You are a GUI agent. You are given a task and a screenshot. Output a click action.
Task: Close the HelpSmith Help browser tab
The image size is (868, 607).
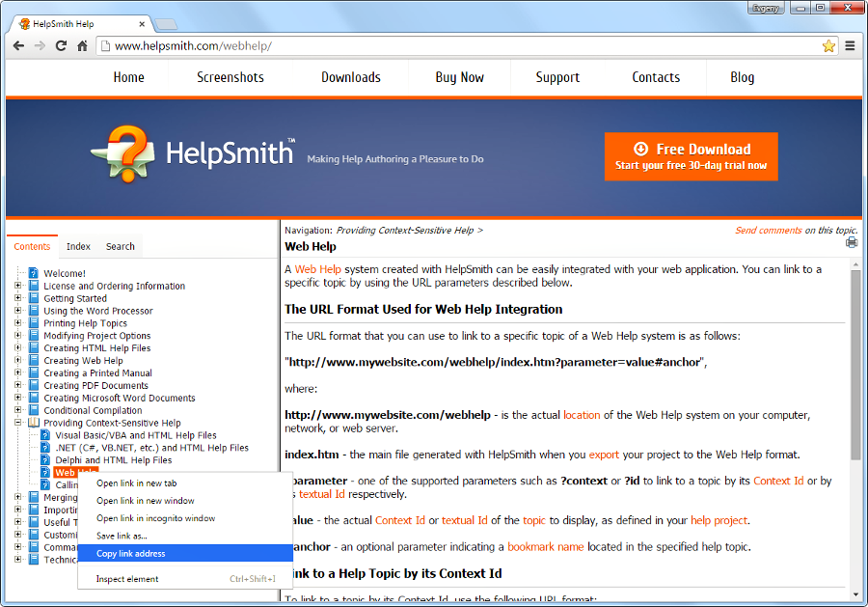pos(142,24)
